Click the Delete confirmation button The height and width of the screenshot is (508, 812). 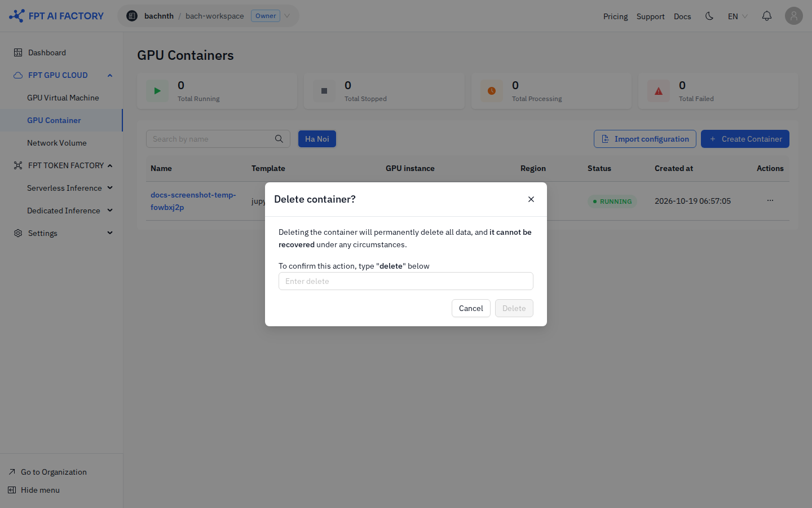(x=514, y=308)
